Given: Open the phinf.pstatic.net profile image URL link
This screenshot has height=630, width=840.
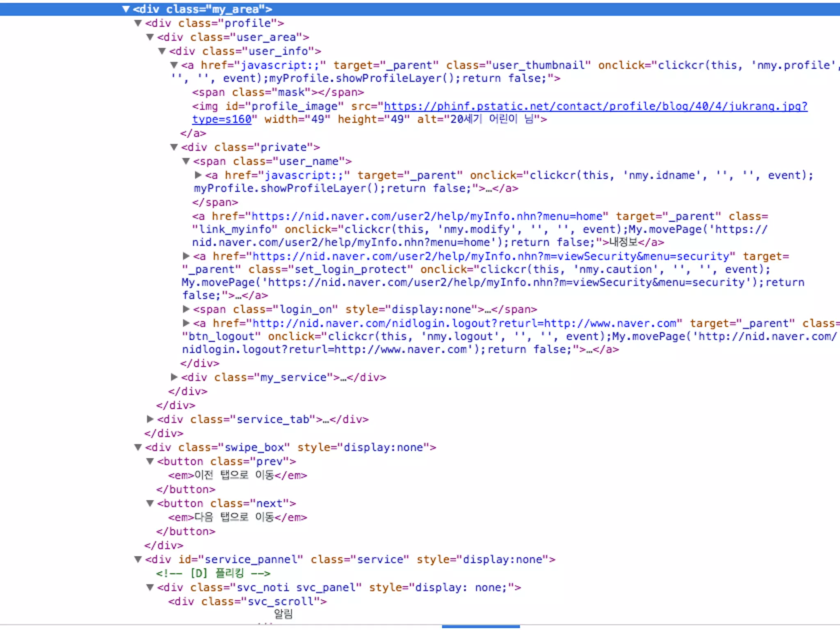Looking at the screenshot, I should 596,106.
